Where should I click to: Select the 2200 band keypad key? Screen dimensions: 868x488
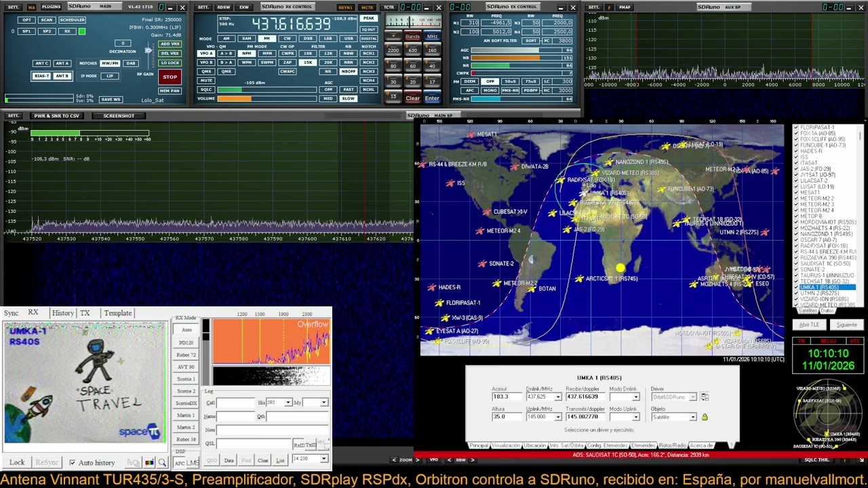click(x=393, y=50)
